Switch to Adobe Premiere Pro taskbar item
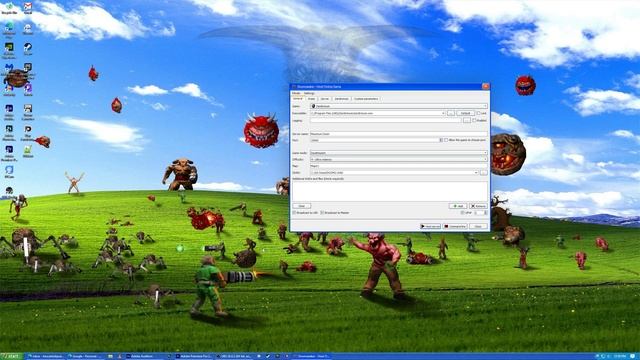The height and width of the screenshot is (360, 640). [194, 356]
